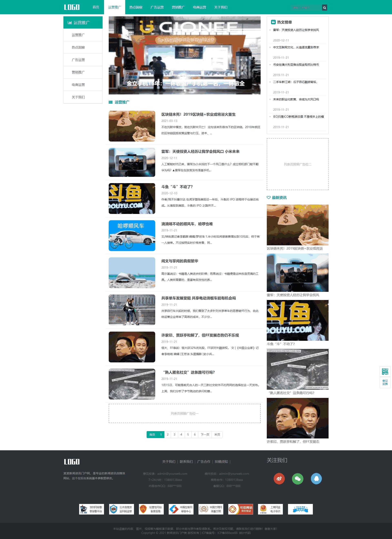This screenshot has width=392, height=539.
Task: Click the 深圳网络警察报警平台 badge
Action: click(x=92, y=509)
